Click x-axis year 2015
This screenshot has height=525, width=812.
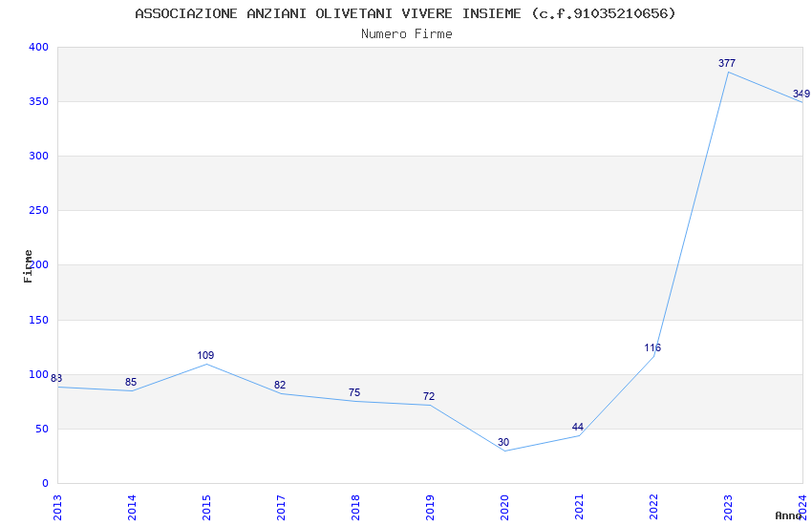(x=206, y=508)
